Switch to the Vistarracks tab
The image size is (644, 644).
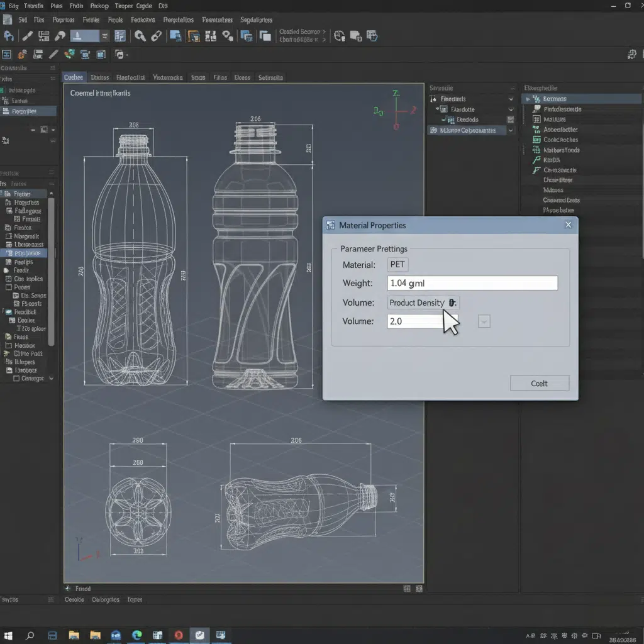point(168,77)
